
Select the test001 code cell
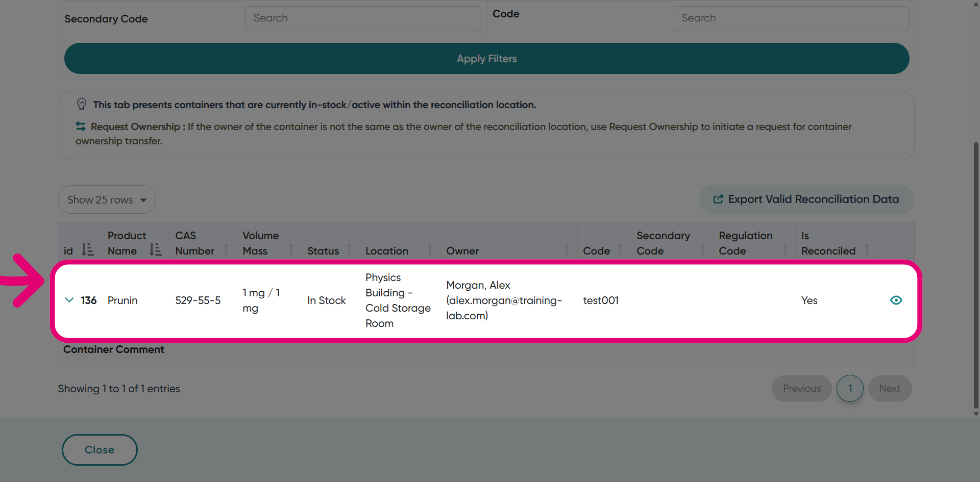tap(601, 300)
